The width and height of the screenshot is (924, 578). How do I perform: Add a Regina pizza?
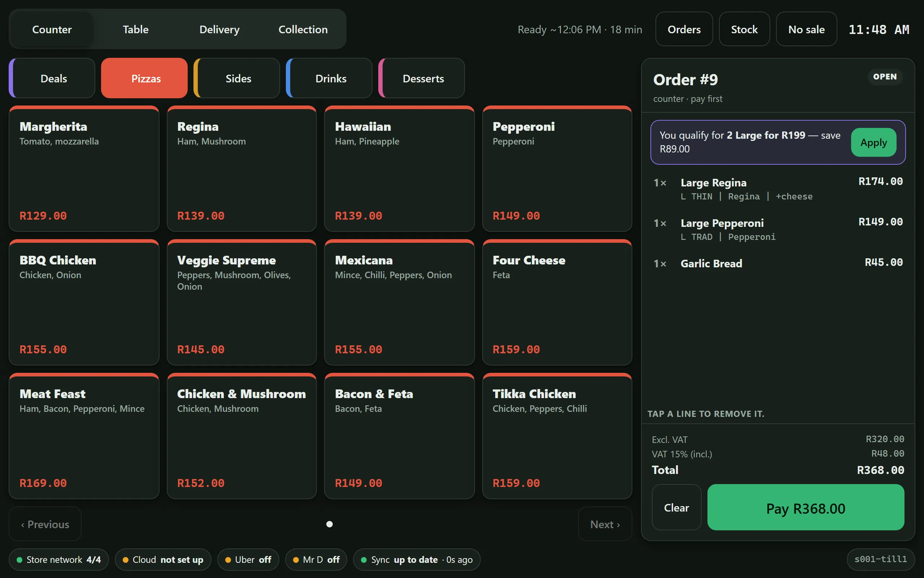point(242,169)
